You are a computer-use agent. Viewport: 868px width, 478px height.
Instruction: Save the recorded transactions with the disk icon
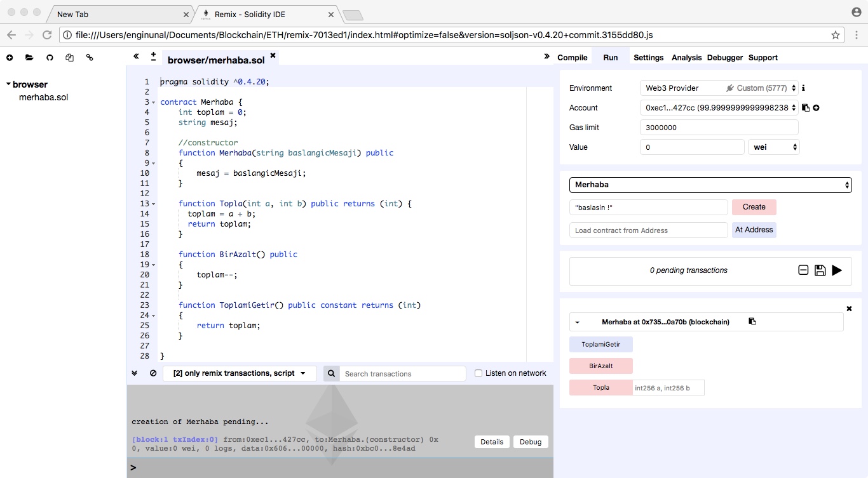pos(820,270)
